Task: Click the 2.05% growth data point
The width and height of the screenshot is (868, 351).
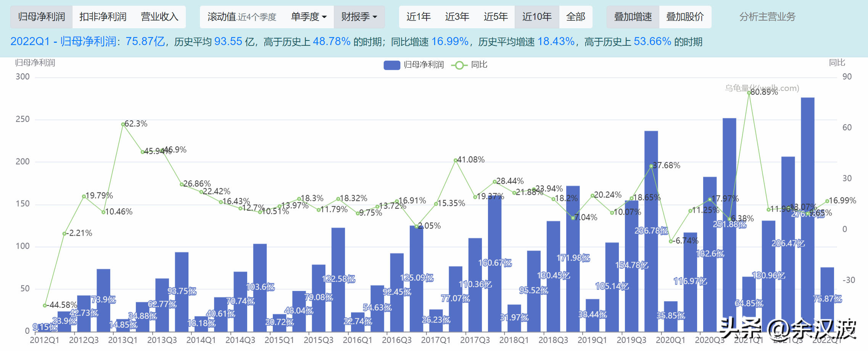Action: tap(416, 226)
